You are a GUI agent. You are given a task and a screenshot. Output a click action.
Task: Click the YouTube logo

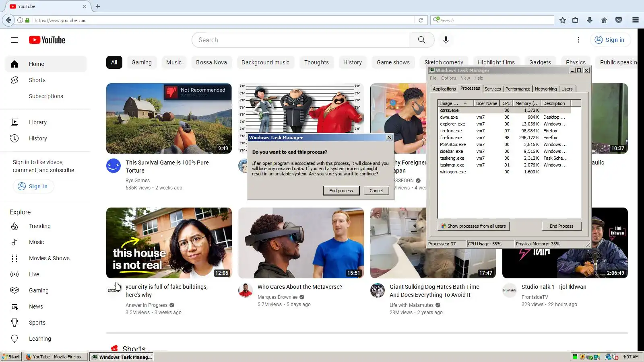[47, 40]
